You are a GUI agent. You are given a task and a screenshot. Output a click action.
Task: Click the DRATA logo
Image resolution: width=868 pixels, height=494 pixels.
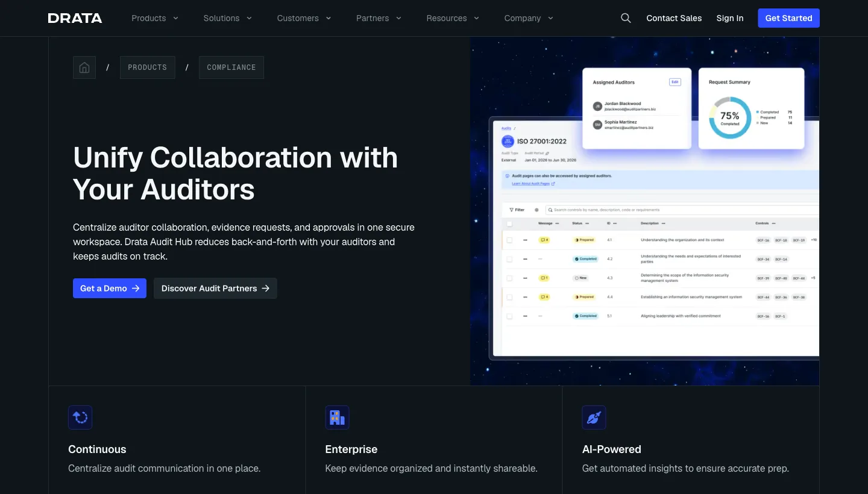pyautogui.click(x=75, y=18)
